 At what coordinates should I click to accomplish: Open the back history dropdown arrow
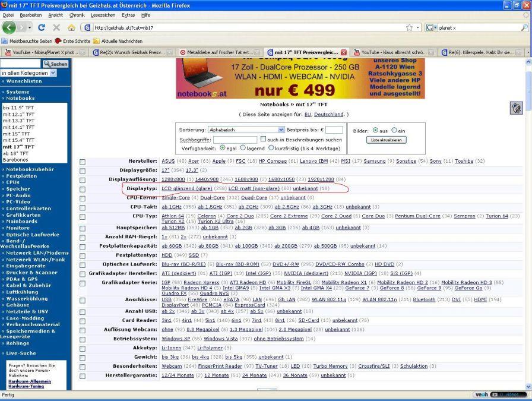pyautogui.click(x=30, y=27)
